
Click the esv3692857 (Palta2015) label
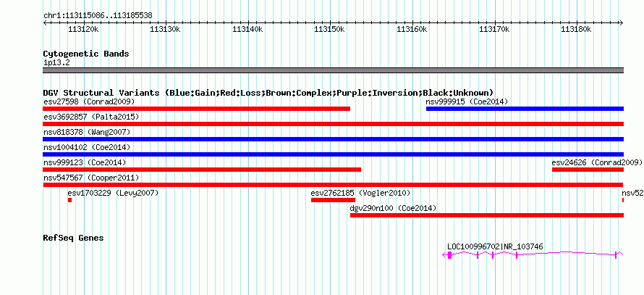coord(91,117)
